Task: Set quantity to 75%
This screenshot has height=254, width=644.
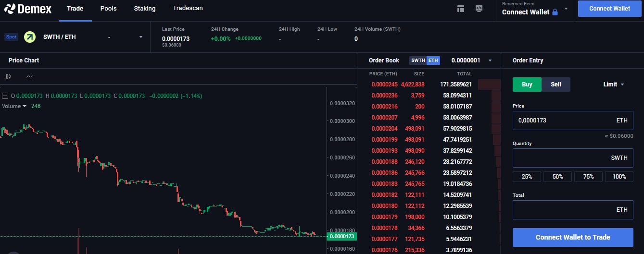Action: (589, 177)
